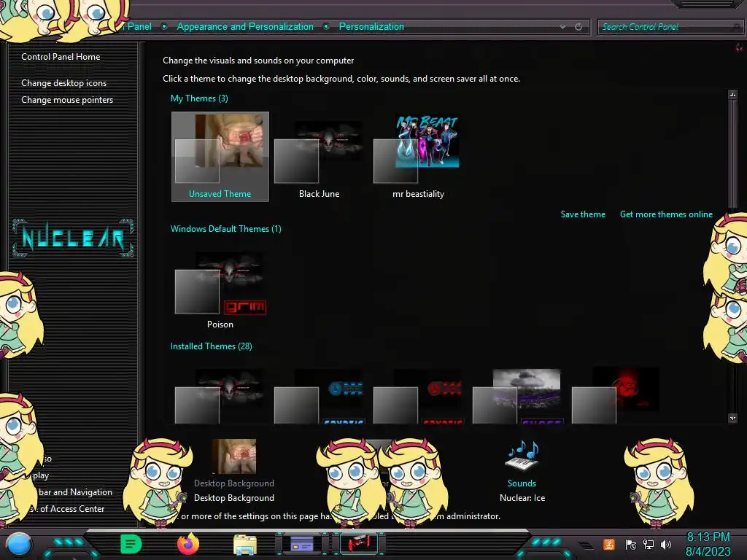Open File Explorer from the taskbar
The image size is (747, 560).
coord(245,544)
